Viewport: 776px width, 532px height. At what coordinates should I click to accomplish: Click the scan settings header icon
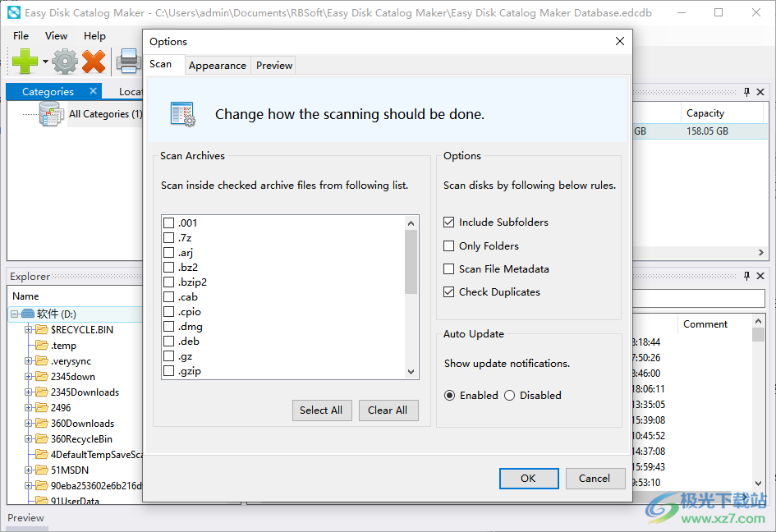pyautogui.click(x=182, y=114)
